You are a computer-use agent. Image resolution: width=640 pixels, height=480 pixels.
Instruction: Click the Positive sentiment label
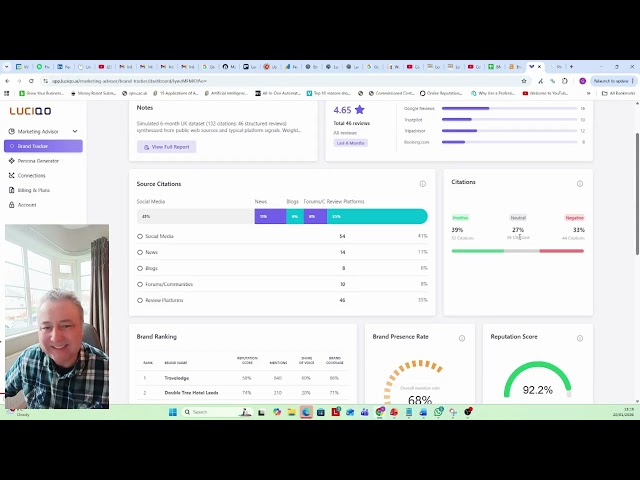(460, 218)
